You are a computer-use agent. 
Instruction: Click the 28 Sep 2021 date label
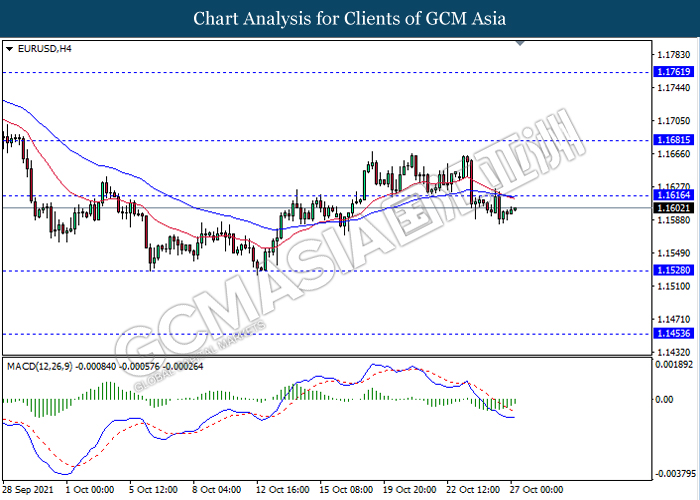(x=28, y=490)
